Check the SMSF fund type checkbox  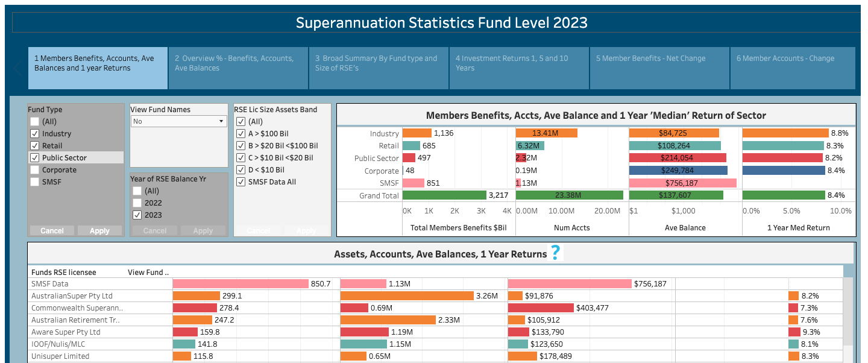tap(35, 182)
